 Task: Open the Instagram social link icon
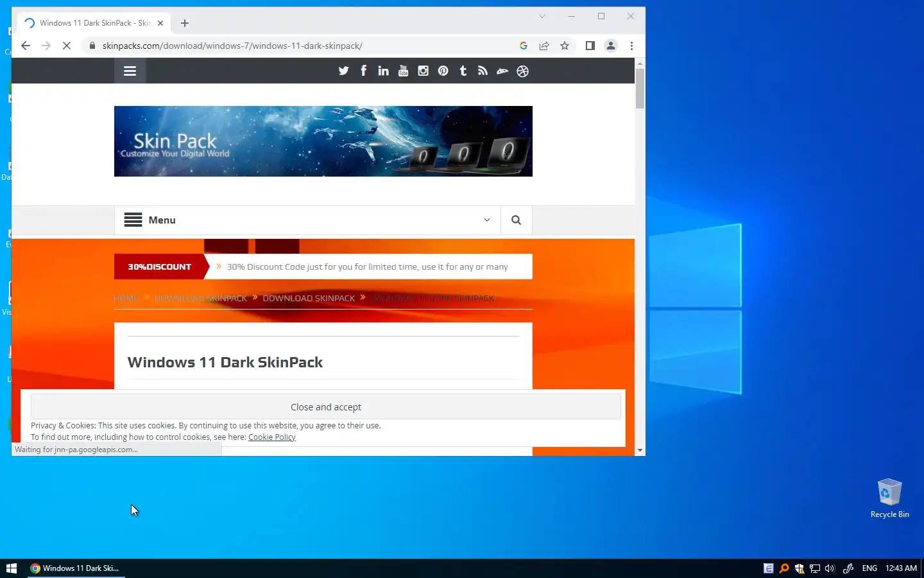[x=423, y=71]
